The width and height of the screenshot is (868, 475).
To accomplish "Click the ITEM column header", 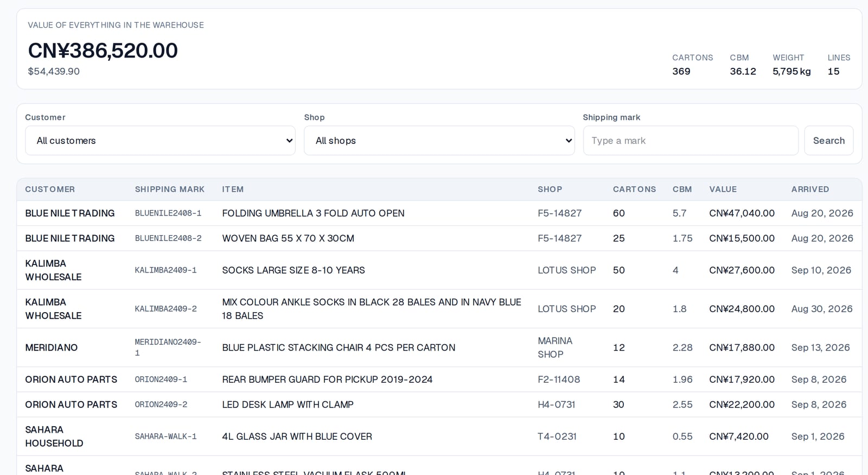I will coord(233,189).
